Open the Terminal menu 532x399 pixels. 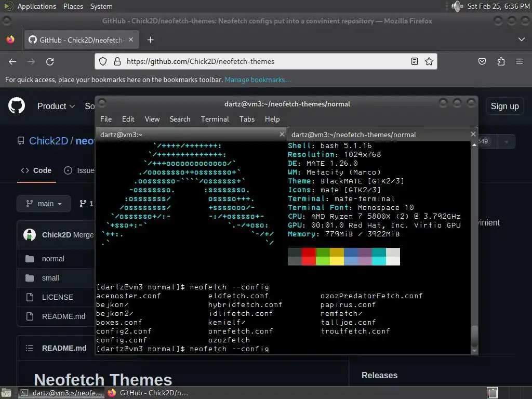(215, 119)
